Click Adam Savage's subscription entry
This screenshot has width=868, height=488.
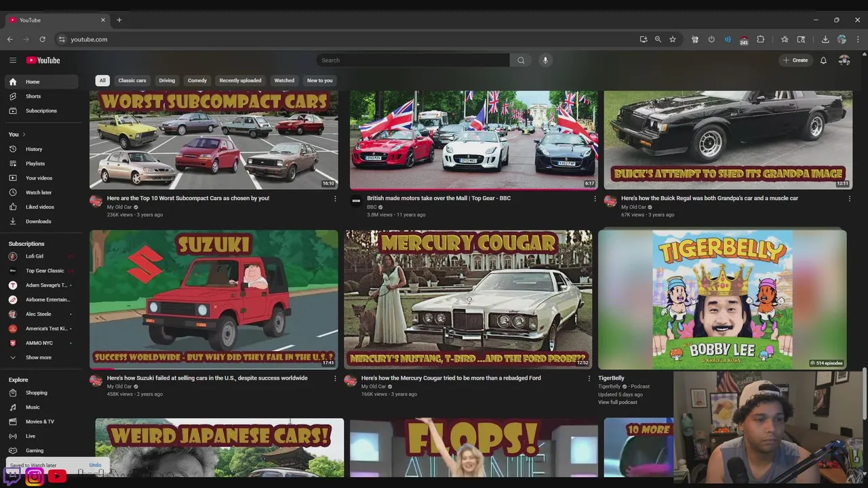click(42, 285)
